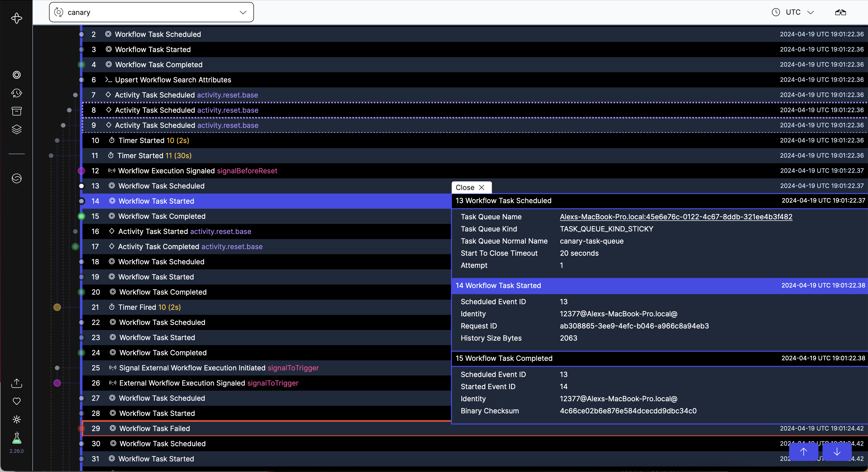Select Timer Fired 10 (2s) event
The height and width of the screenshot is (472, 868).
[x=266, y=307]
